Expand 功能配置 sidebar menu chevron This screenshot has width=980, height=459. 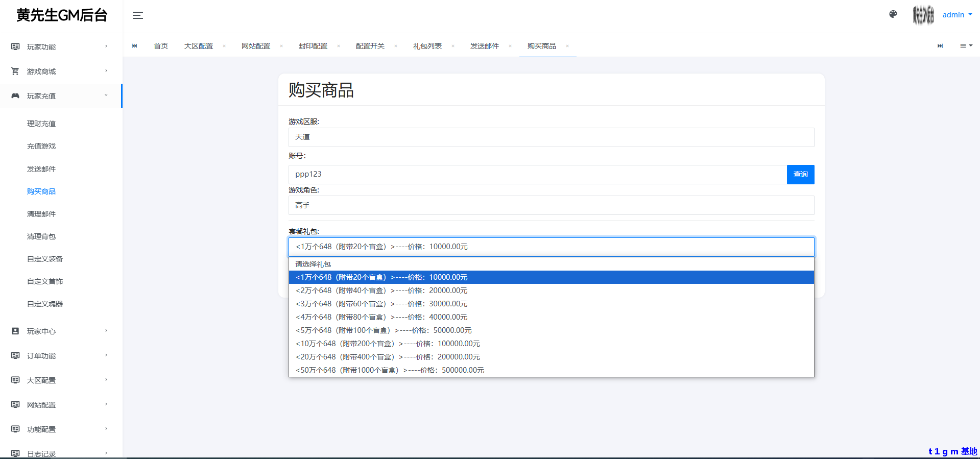106,429
